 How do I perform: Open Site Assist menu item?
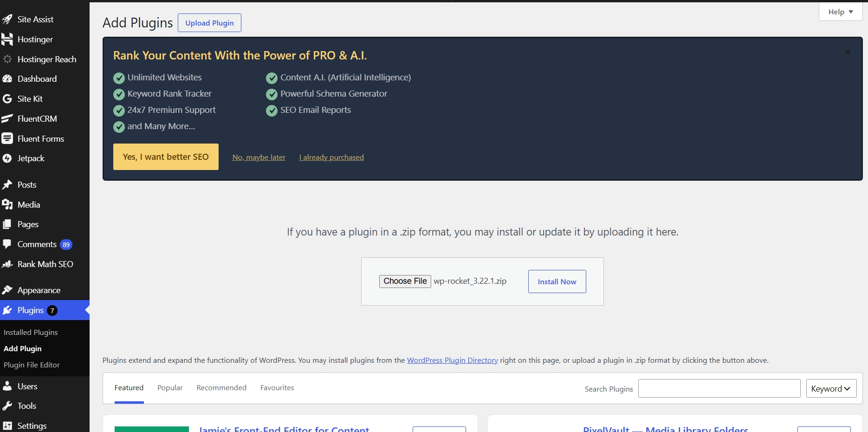click(35, 20)
